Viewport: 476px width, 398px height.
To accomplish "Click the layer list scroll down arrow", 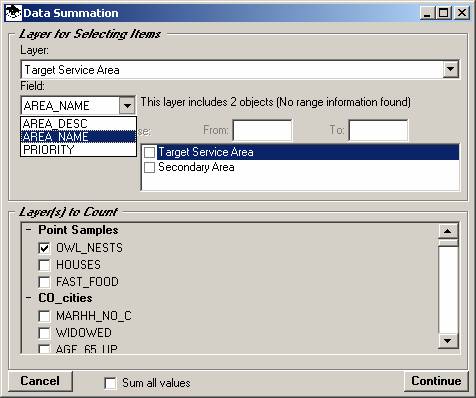I will coord(448,340).
